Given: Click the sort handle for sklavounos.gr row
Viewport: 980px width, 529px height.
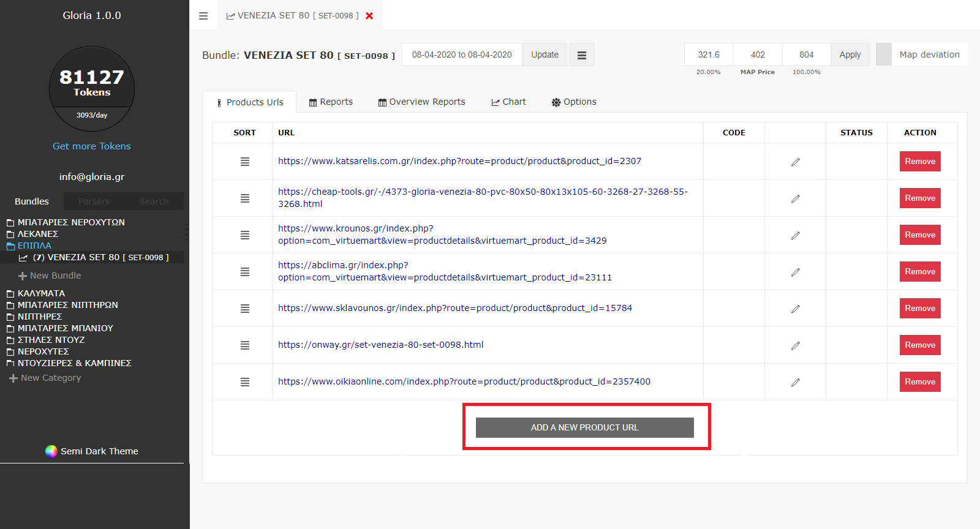Looking at the screenshot, I should 245,309.
